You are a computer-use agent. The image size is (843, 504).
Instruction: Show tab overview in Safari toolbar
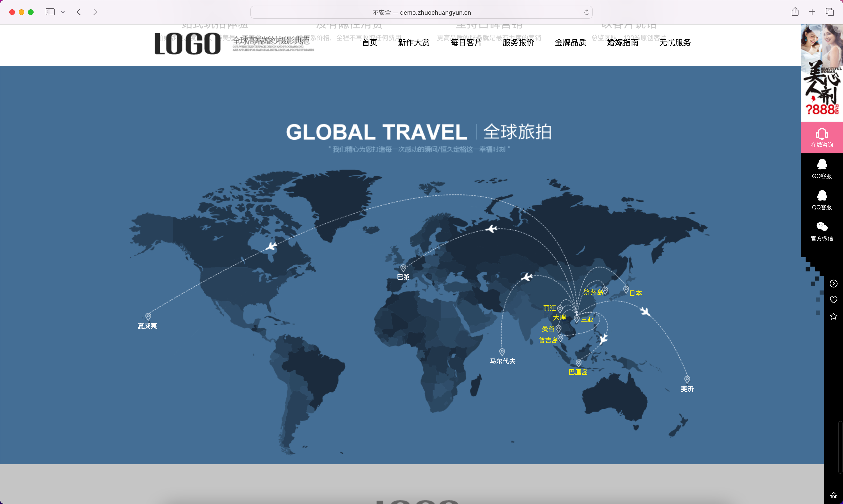[830, 12]
